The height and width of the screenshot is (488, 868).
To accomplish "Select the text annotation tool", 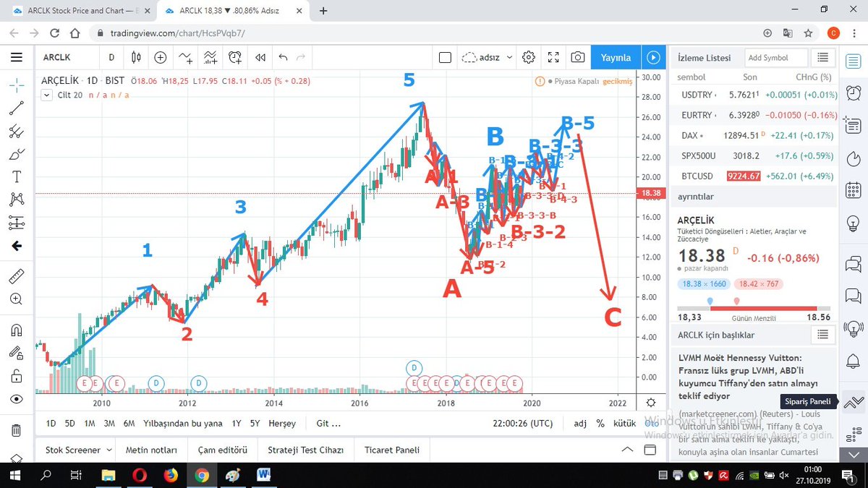I will click(x=16, y=177).
